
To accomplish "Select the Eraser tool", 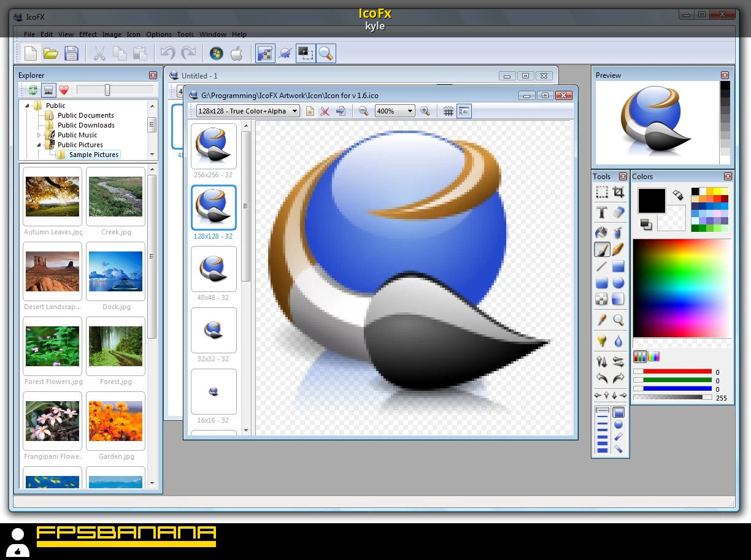I will [618, 212].
